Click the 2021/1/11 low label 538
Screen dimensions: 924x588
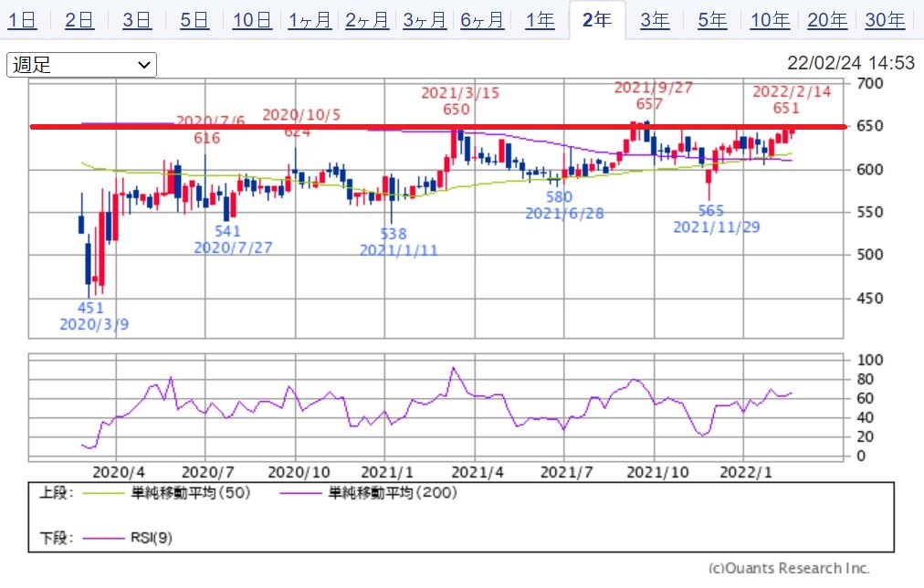[x=393, y=234]
